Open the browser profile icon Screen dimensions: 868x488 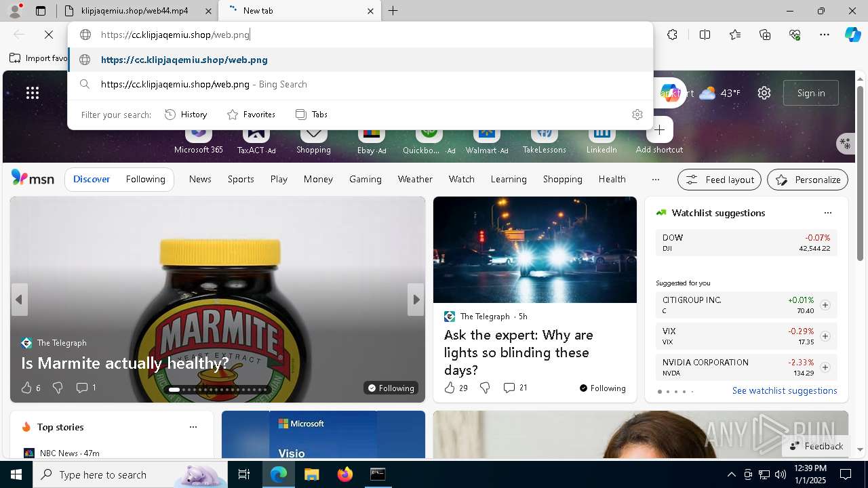coord(15,10)
